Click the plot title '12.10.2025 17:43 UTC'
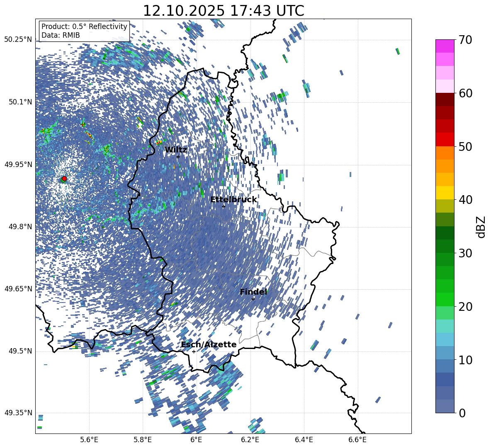Screen dimensions: 491x448 tap(224, 11)
